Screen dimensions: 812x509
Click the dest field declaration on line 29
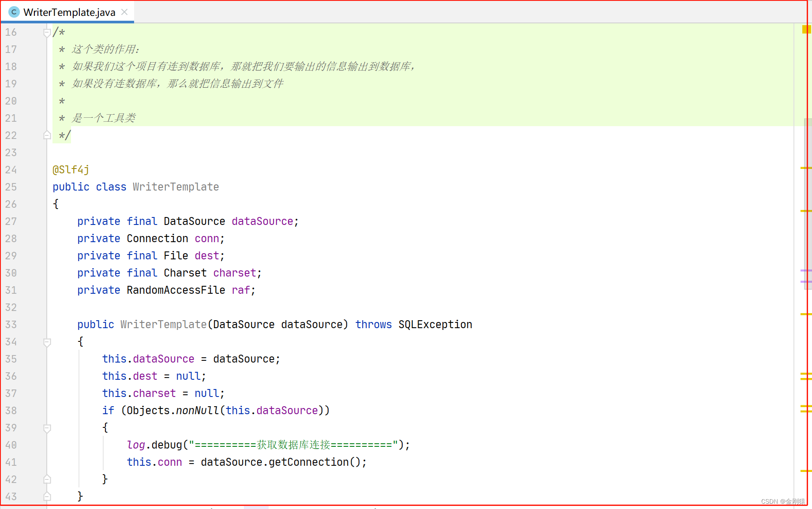coord(207,256)
